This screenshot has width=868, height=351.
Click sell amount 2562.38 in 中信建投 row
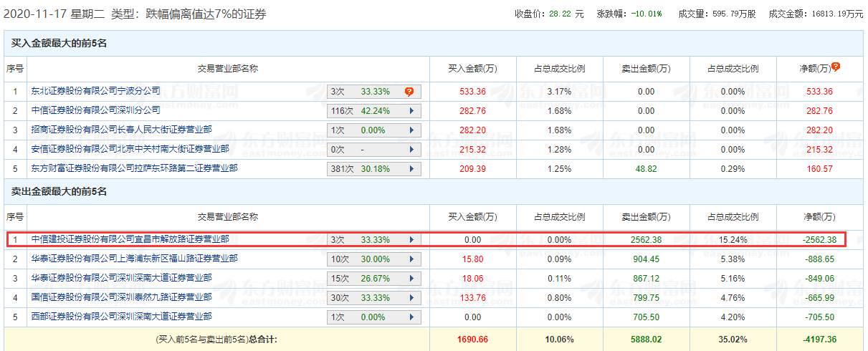(x=646, y=240)
